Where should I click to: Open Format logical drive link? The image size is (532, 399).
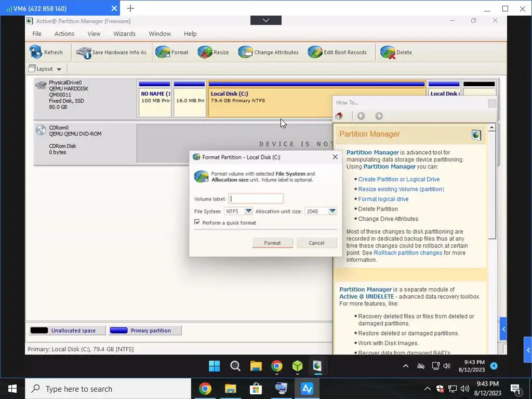pos(383,199)
